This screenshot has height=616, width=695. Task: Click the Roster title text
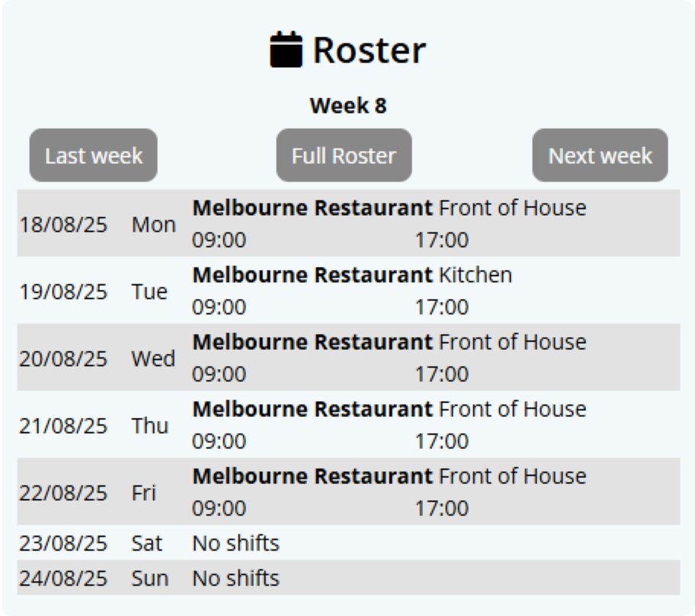369,50
